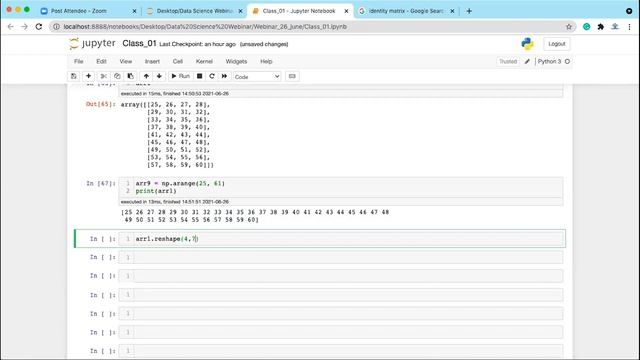The width and height of the screenshot is (640, 360).
Task: Open the Kernel menu
Action: [x=204, y=62]
